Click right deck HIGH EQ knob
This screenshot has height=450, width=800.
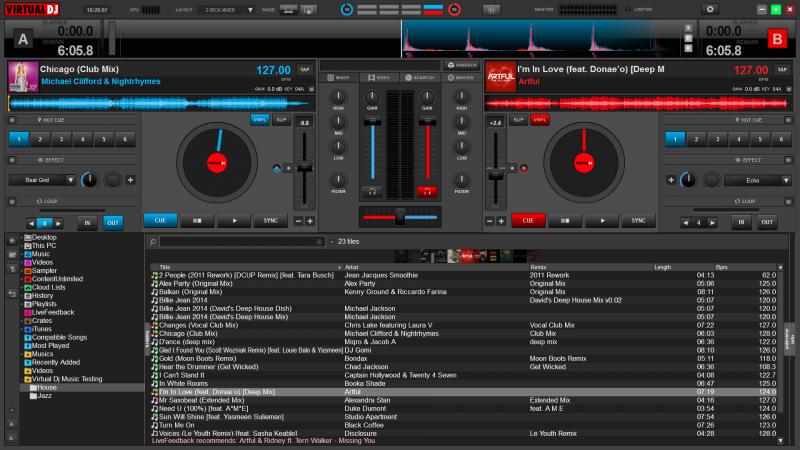pyautogui.click(x=461, y=96)
